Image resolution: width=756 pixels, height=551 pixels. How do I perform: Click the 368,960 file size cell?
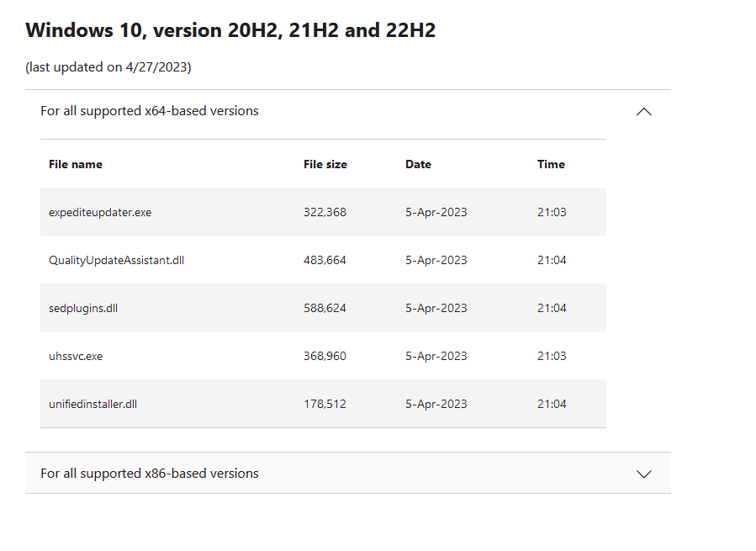click(x=325, y=356)
